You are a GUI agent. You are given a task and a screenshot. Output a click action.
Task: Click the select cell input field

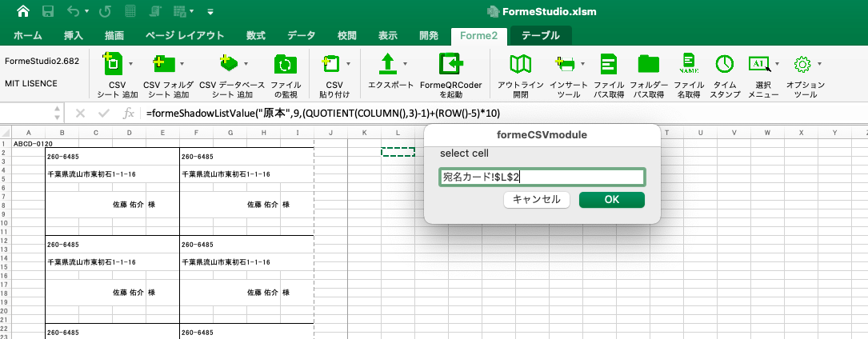tap(542, 177)
